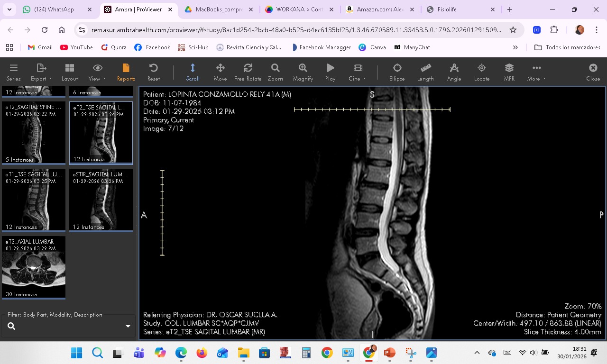Open the series filter dropdown arrow

[x=128, y=326]
